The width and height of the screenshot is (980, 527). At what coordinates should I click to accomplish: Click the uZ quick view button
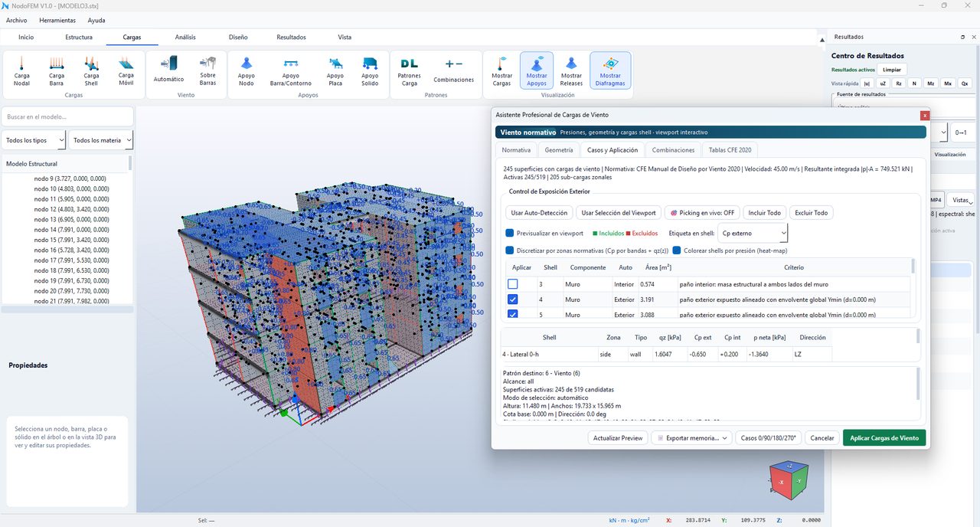click(x=883, y=83)
